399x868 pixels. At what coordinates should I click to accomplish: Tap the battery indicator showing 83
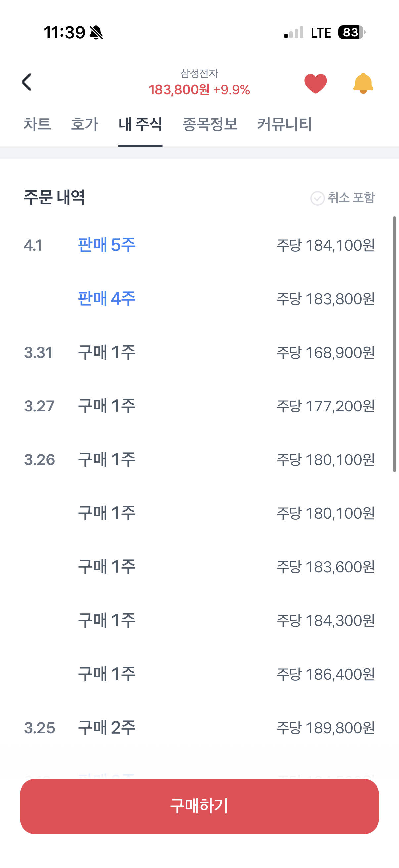(x=351, y=33)
